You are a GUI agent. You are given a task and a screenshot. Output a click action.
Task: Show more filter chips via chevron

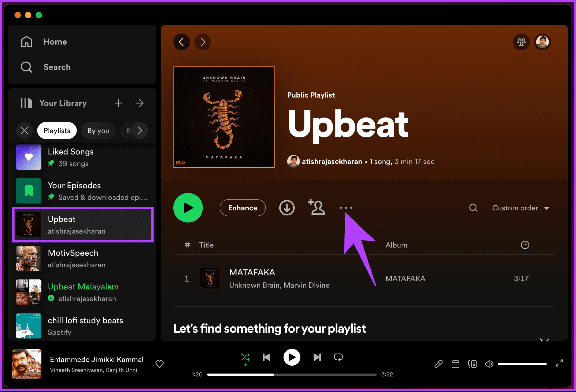140,130
